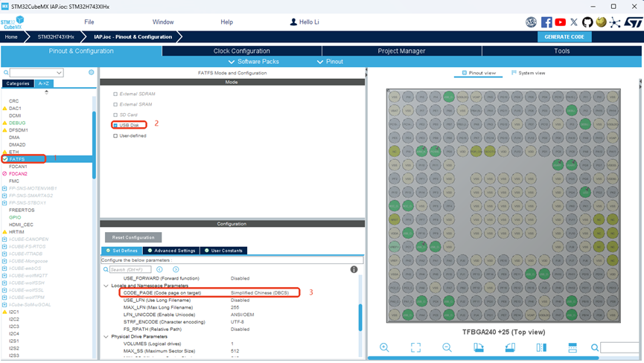Collapse Locale and Namespace Parameters group
The width and height of the screenshot is (644, 363).
click(x=106, y=286)
